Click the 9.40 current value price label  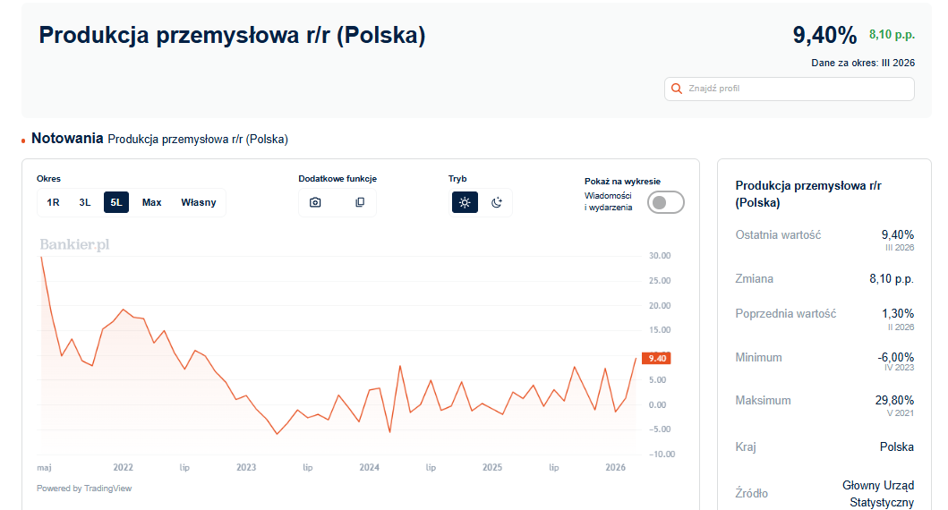(657, 358)
